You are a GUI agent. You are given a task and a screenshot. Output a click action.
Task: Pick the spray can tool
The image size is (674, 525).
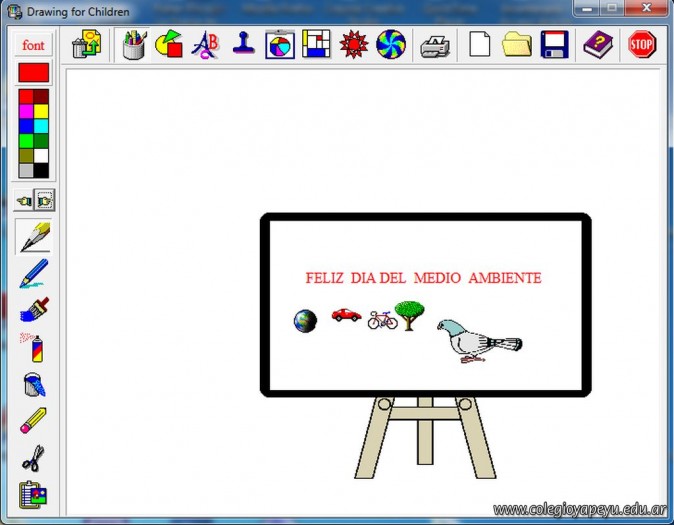pyautogui.click(x=34, y=347)
